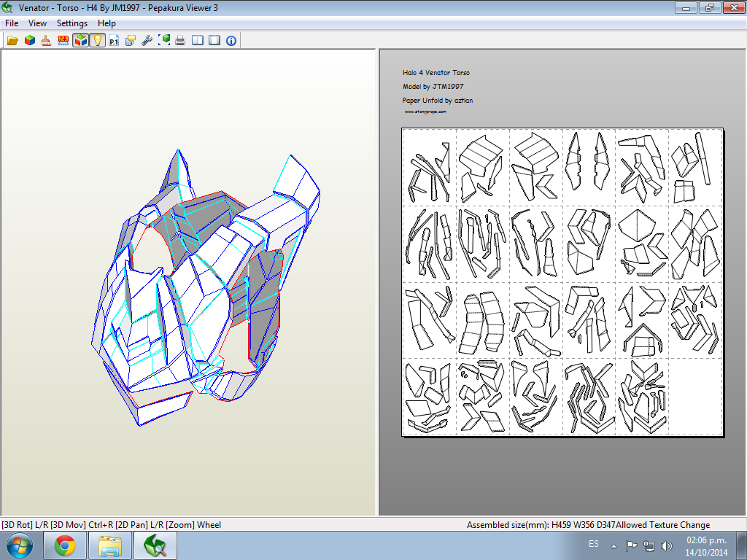747x560 pixels.
Task: Click the 'Allowed Texture Change' status text
Action: pos(662,525)
